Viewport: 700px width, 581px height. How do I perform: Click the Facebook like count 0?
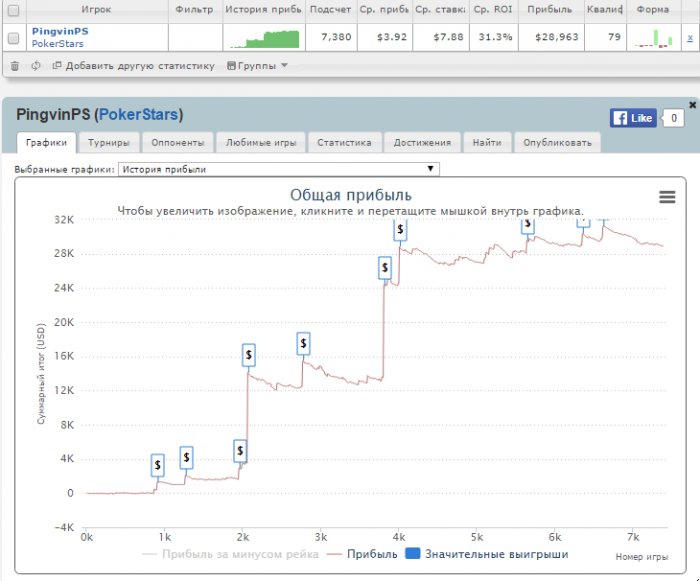pos(674,118)
